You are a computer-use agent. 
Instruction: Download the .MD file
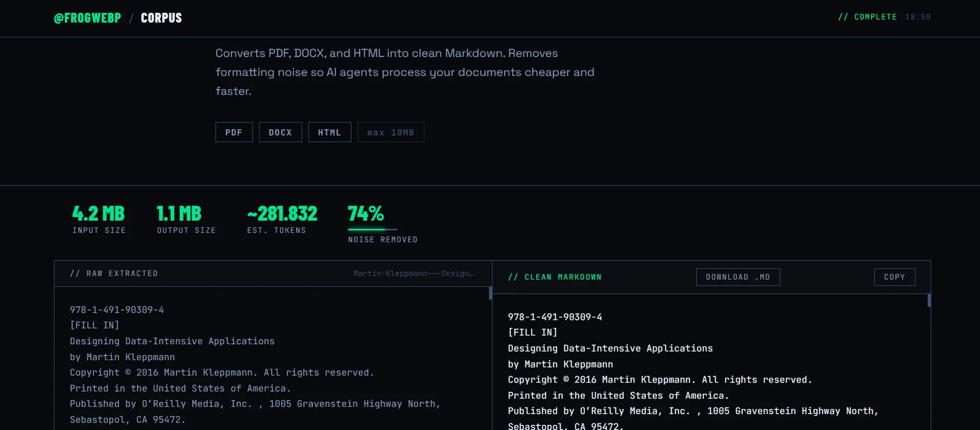738,277
